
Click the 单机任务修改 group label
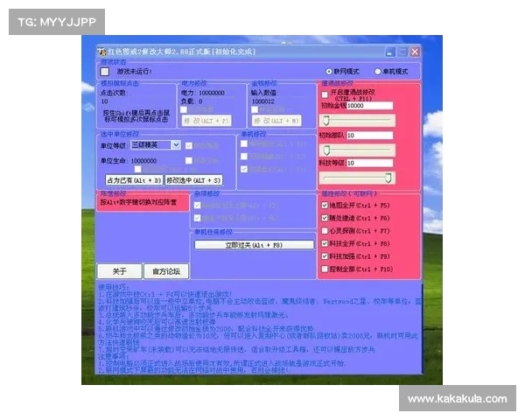click(x=213, y=232)
